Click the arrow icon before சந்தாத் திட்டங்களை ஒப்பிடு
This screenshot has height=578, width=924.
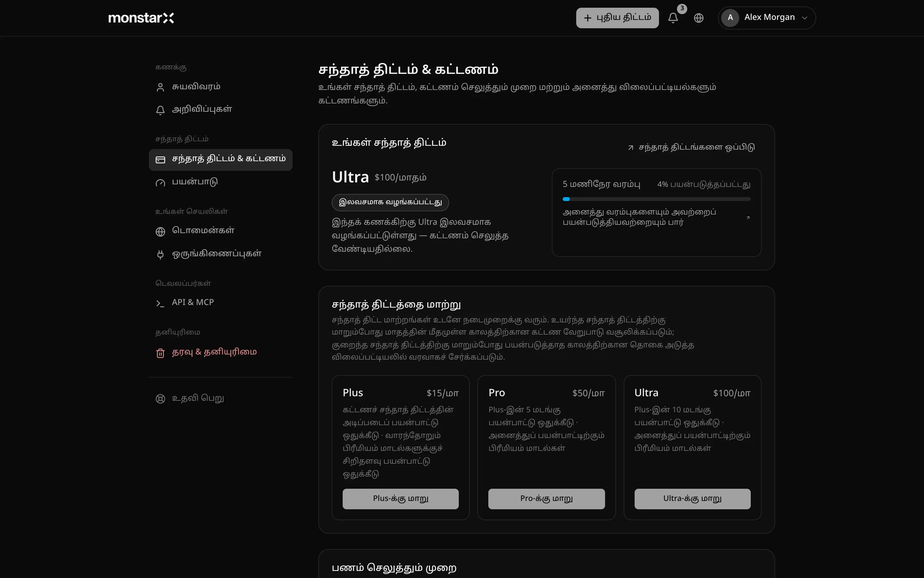coord(630,148)
